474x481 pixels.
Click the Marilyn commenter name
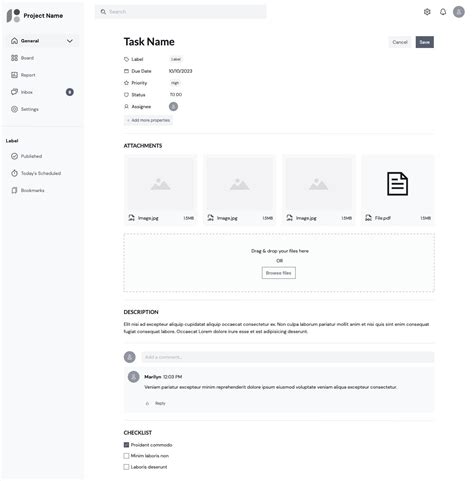153,377
